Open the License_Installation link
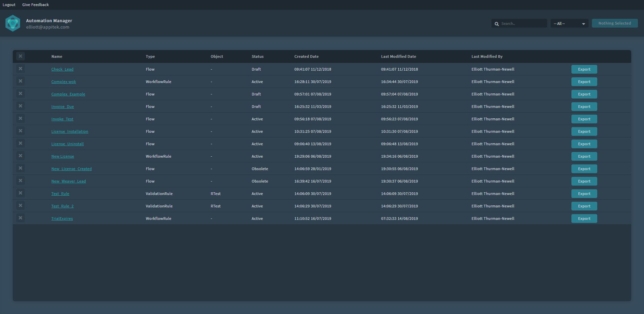The height and width of the screenshot is (314, 644). (70, 131)
